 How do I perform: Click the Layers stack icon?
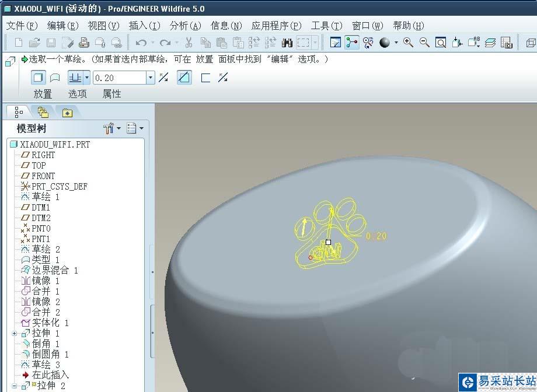pos(490,43)
